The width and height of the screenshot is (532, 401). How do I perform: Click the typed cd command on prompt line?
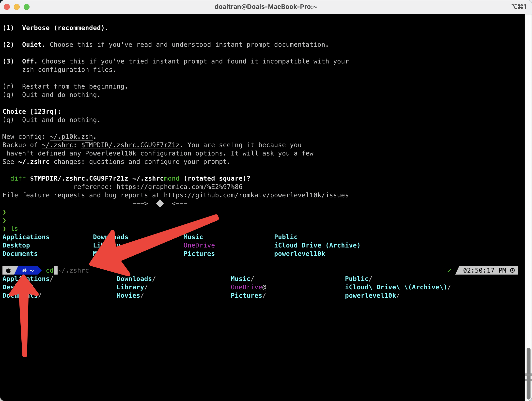[50, 270]
